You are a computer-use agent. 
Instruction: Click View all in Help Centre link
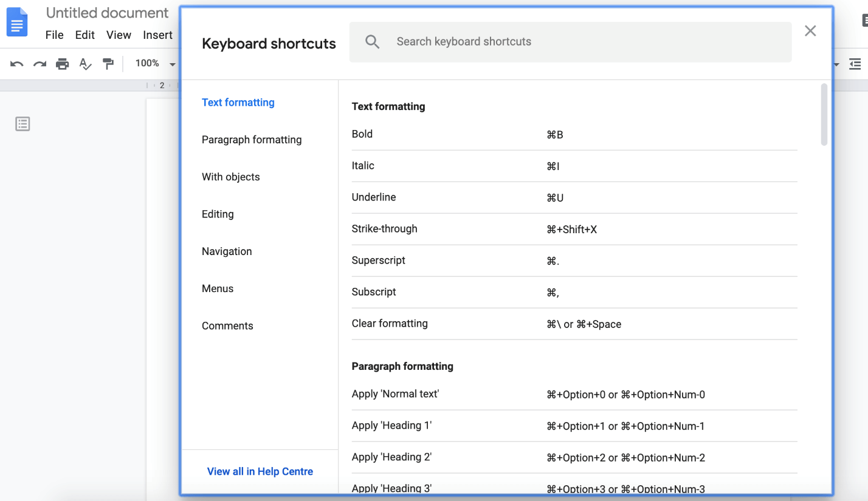[x=260, y=471]
